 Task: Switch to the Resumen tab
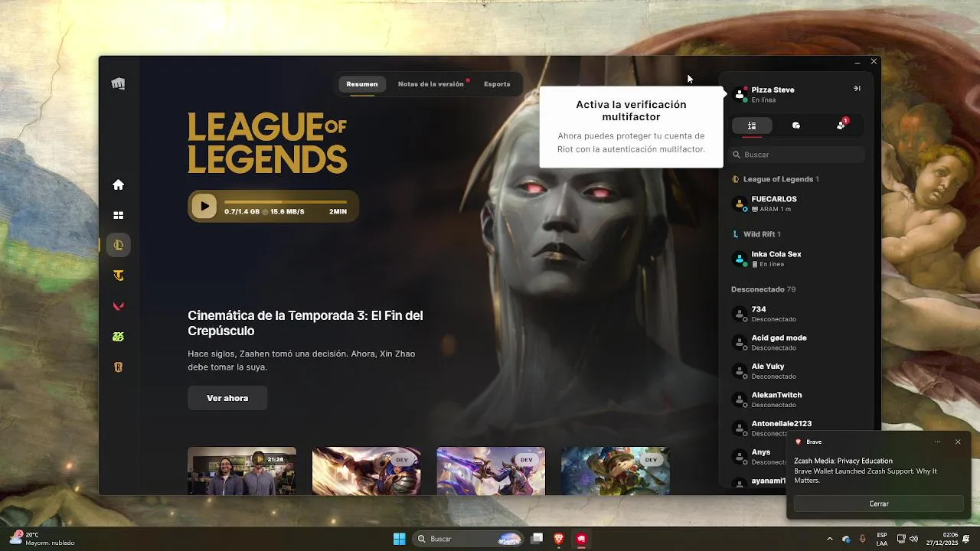point(362,84)
